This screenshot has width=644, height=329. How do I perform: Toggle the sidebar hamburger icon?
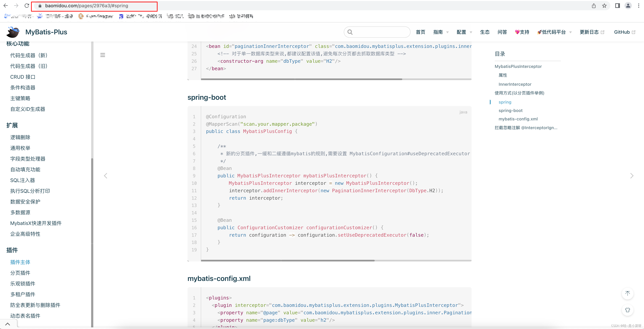pyautogui.click(x=103, y=55)
